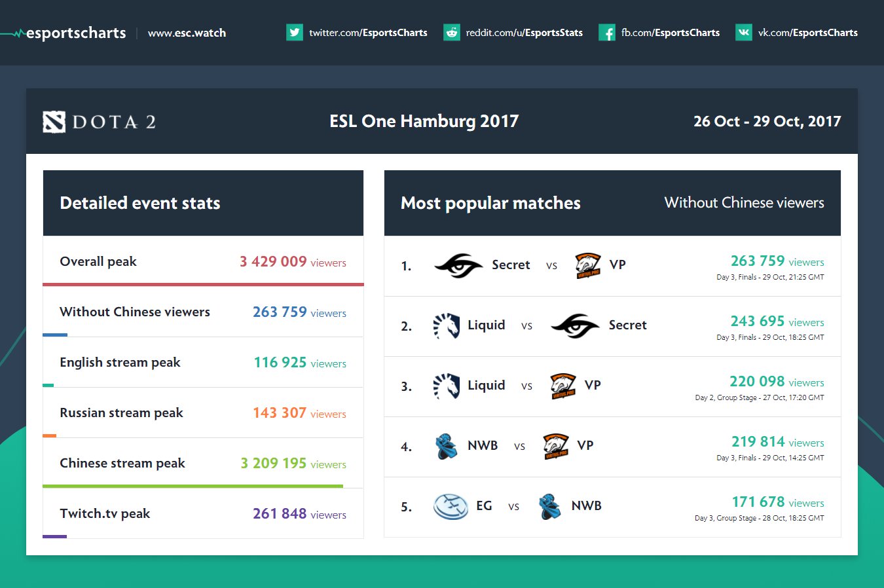Click the 3 429 009 viewers value
Image resolution: width=884 pixels, height=588 pixels.
pos(293,261)
